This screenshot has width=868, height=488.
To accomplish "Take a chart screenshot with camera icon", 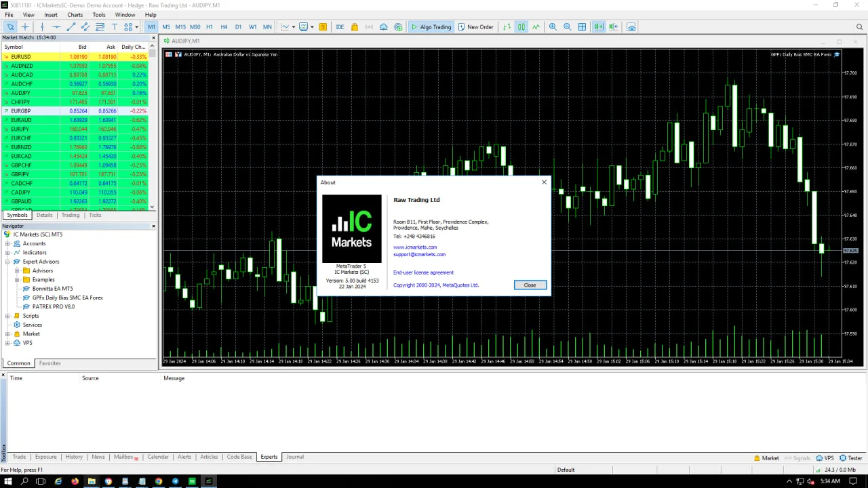I will pos(631,27).
